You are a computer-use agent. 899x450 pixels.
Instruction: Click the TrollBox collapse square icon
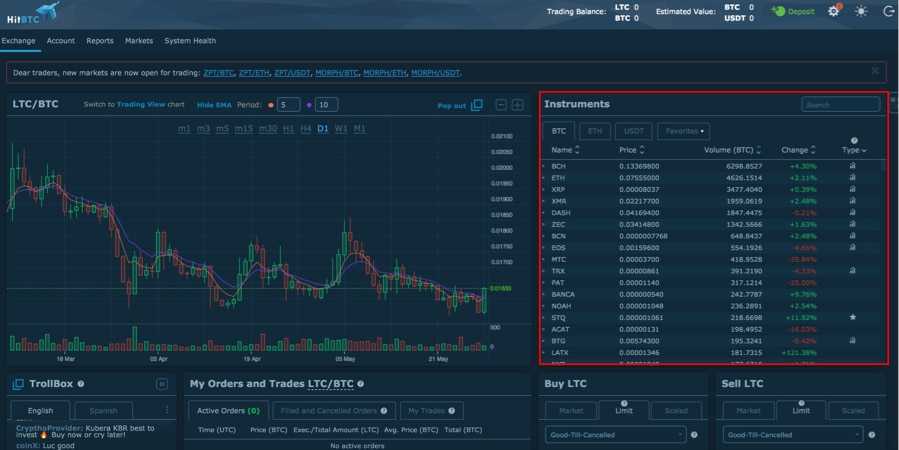pyautogui.click(x=162, y=384)
